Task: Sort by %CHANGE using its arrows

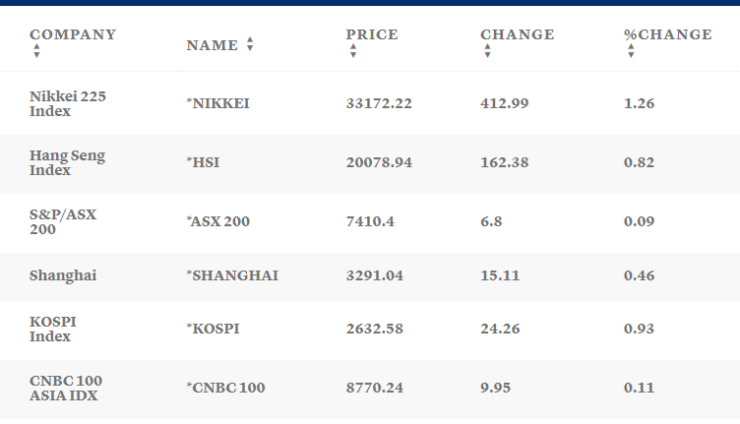Action: 631,50
